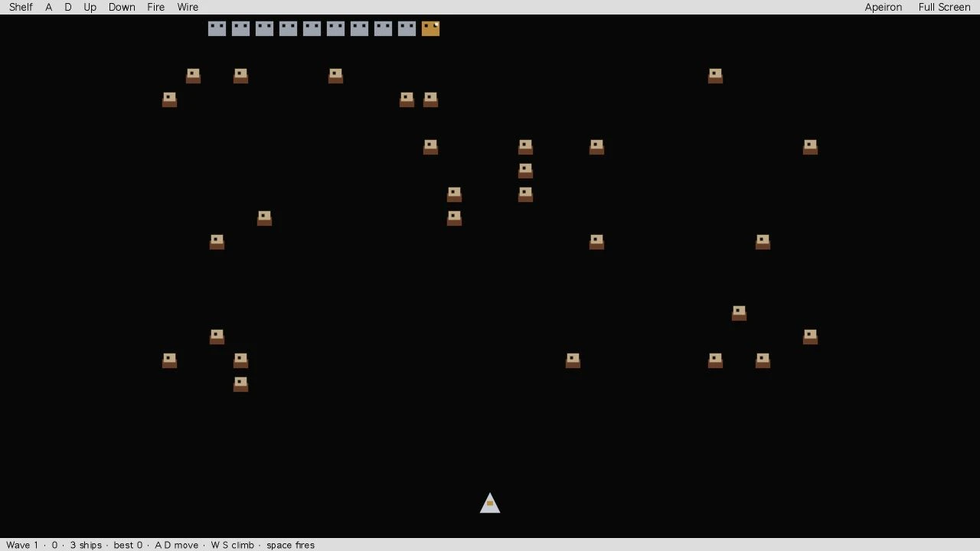980x551 pixels.
Task: Click the D control in the menu bar
Action: click(x=68, y=7)
